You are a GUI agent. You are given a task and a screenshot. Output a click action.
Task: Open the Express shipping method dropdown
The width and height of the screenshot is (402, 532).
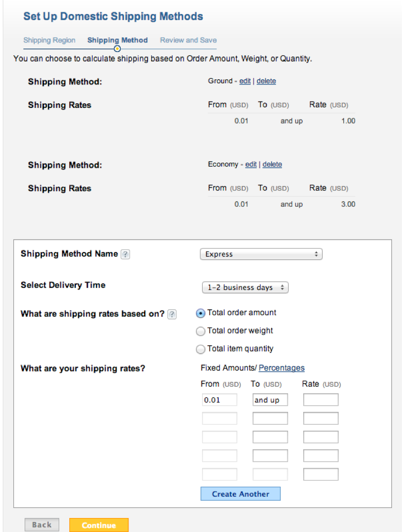pos(261,254)
